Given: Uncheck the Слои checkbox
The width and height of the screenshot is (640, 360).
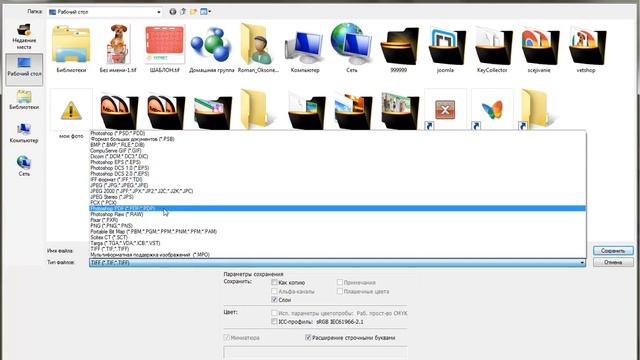Looking at the screenshot, I should pyautogui.click(x=274, y=300).
